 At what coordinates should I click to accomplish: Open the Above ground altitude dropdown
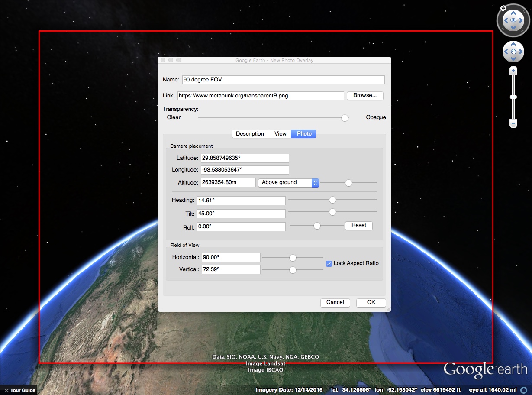coord(288,182)
